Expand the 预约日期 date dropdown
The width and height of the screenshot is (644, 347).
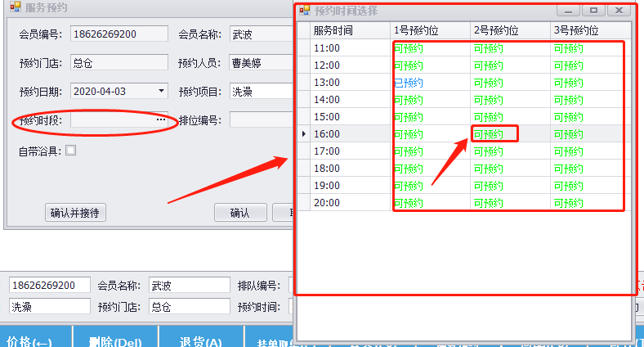(162, 91)
